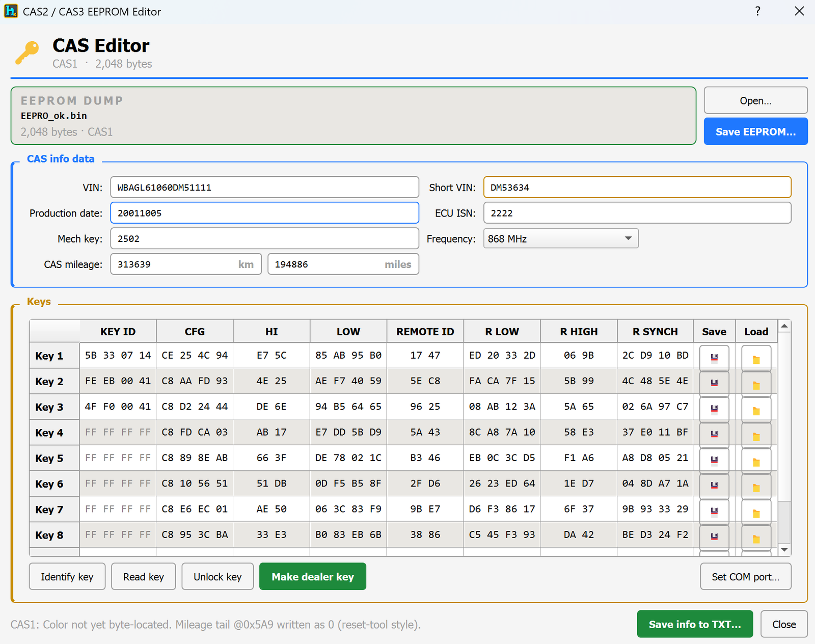815x644 pixels.
Task: Click Save EEPROM... button
Action: 755,131
